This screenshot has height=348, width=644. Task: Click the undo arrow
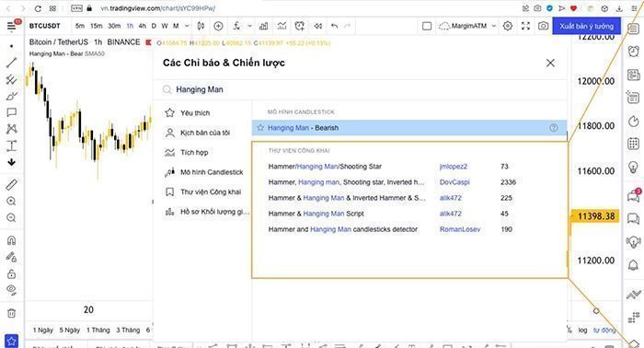pos(335,27)
